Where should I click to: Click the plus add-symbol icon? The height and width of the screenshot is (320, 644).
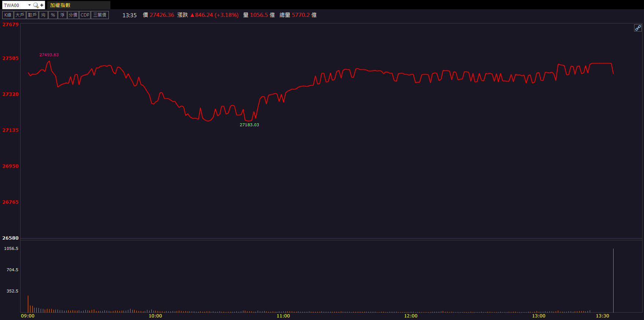coord(42,5)
